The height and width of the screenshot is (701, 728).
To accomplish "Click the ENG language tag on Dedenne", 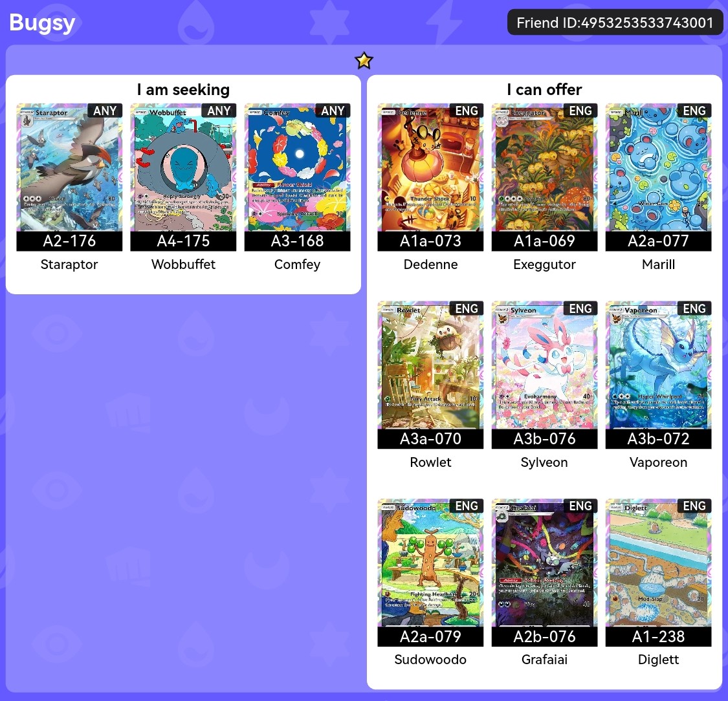I will coord(466,111).
